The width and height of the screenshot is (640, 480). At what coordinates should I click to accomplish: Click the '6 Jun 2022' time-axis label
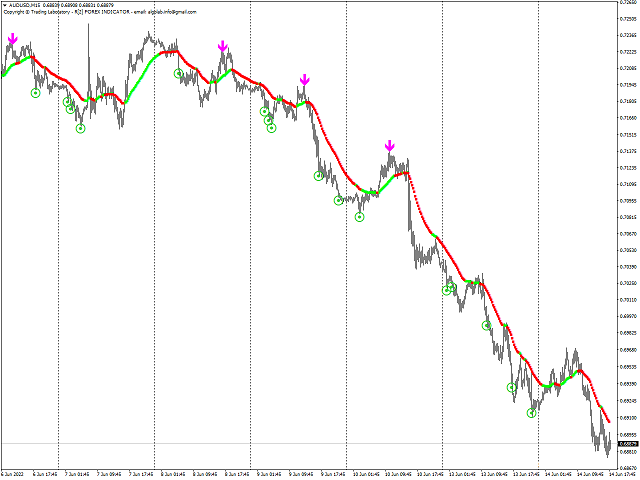point(12,474)
